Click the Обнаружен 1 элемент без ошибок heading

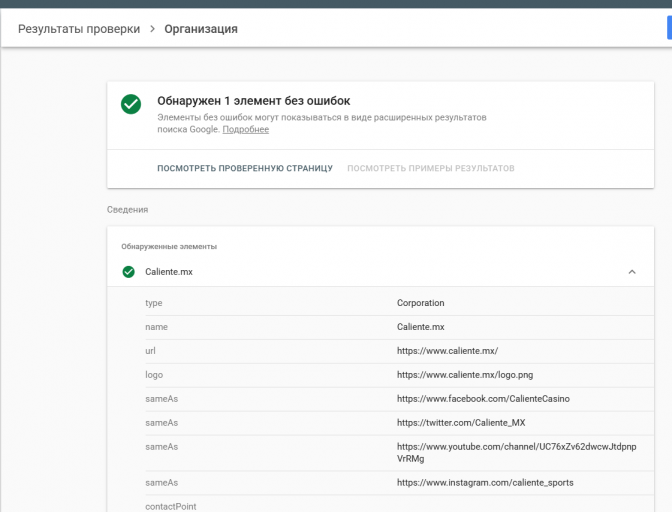[254, 101]
